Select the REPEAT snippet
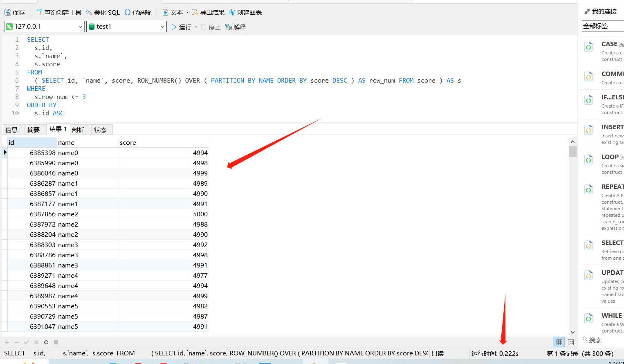Screen dimensions: 624x364 pos(602,207)
